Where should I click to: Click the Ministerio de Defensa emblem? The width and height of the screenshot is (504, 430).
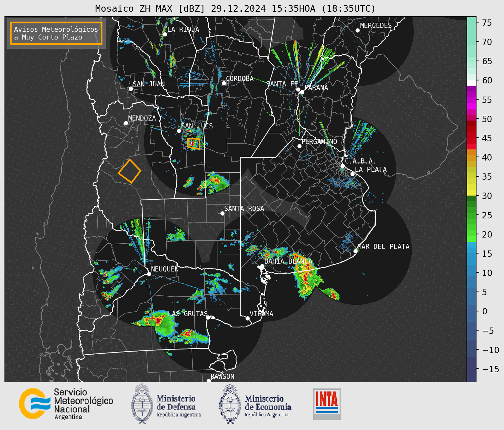point(166,404)
